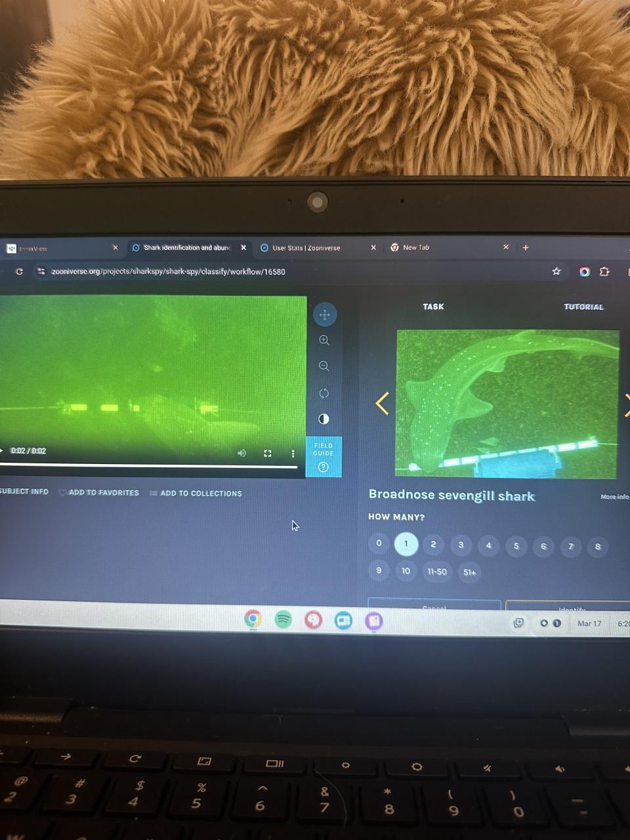The image size is (630, 840).
Task: Select 11-50 for how many
Action: (437, 572)
